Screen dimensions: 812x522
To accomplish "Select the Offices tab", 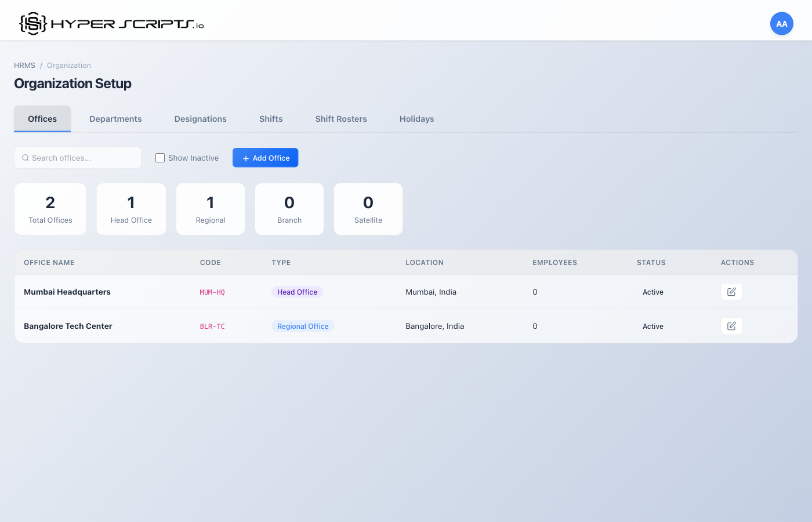I will tap(42, 119).
